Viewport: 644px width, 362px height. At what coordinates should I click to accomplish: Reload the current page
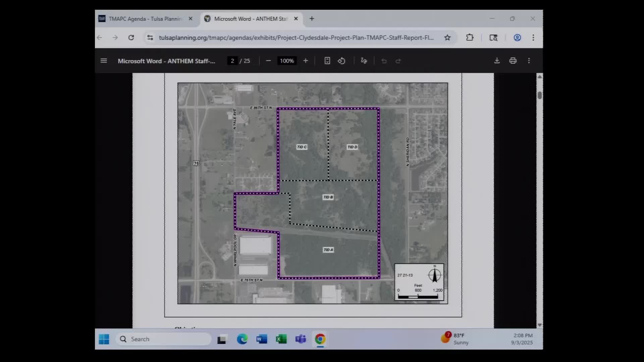point(131,38)
